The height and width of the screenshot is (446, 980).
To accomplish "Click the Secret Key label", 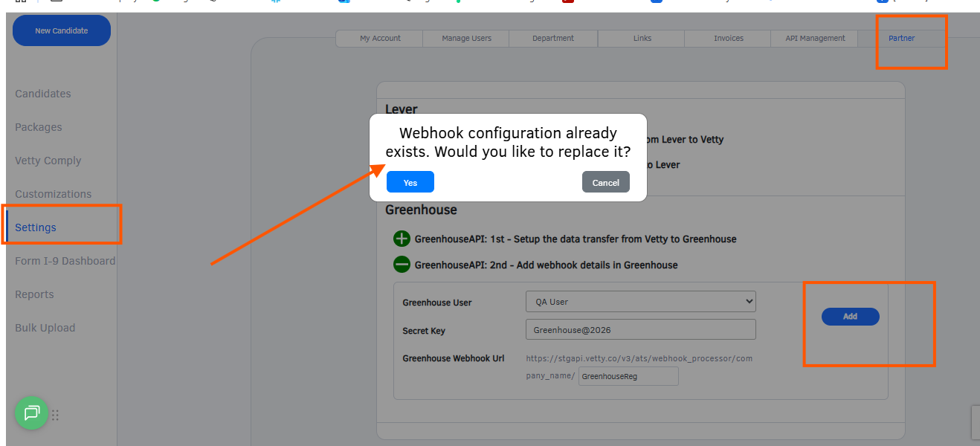I will pos(424,331).
